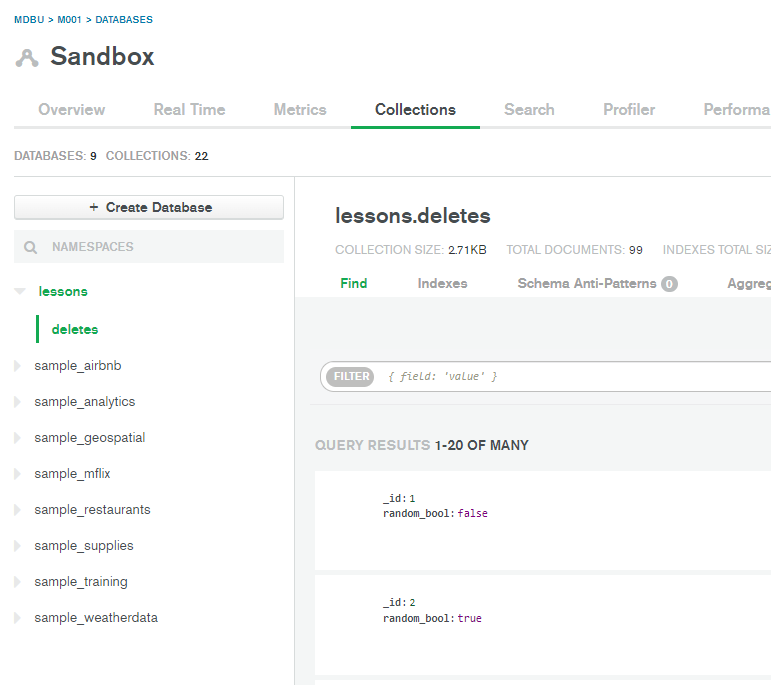Open the Overview tab

(71, 110)
